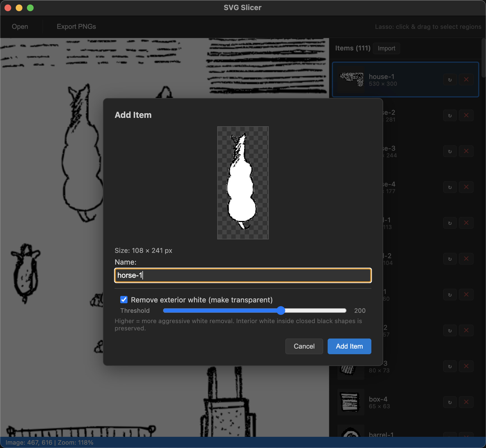Click the red X on the 80 × 73 item
486x448 pixels.
pos(466,367)
